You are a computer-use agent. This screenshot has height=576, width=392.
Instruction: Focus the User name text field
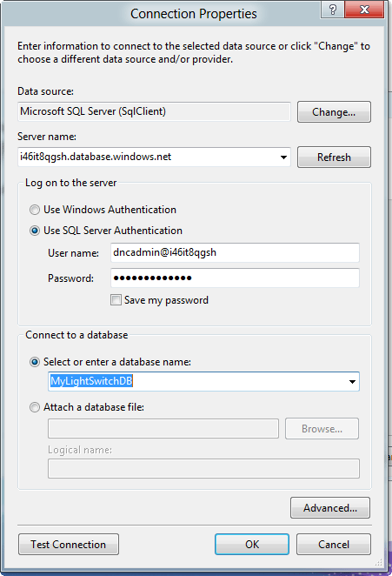[x=235, y=252]
